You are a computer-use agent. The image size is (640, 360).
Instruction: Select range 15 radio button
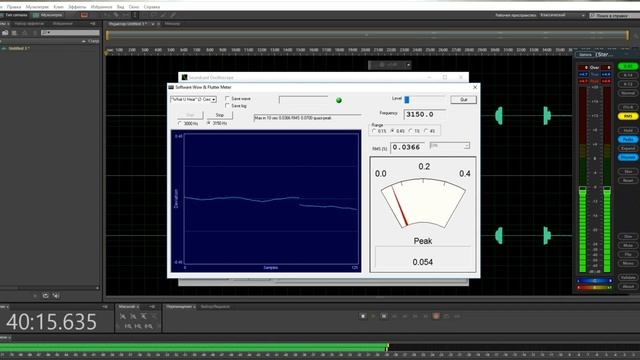pyautogui.click(x=411, y=131)
